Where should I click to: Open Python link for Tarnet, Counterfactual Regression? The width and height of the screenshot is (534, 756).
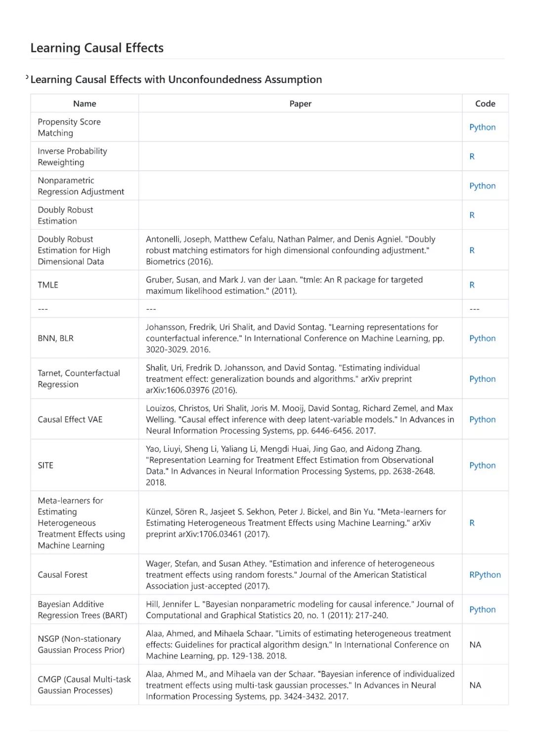tap(482, 379)
